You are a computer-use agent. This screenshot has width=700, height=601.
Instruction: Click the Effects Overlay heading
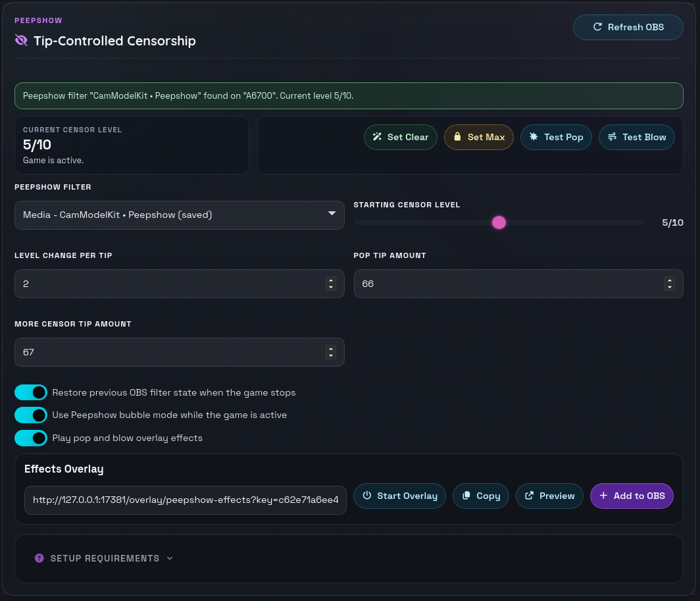tap(64, 469)
